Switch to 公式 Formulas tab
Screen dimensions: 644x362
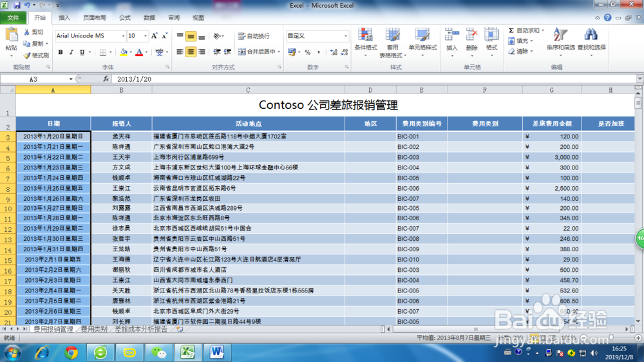pyautogui.click(x=125, y=17)
